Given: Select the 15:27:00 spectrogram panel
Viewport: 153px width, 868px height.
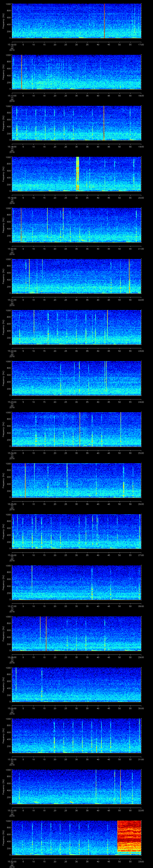Looking at the screenshot, I should tap(76, 583).
